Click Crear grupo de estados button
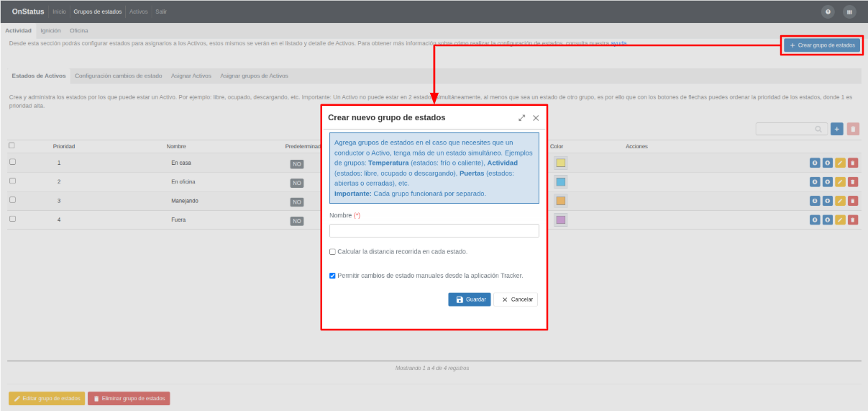Viewport: 868px width, 411px height. (x=822, y=45)
